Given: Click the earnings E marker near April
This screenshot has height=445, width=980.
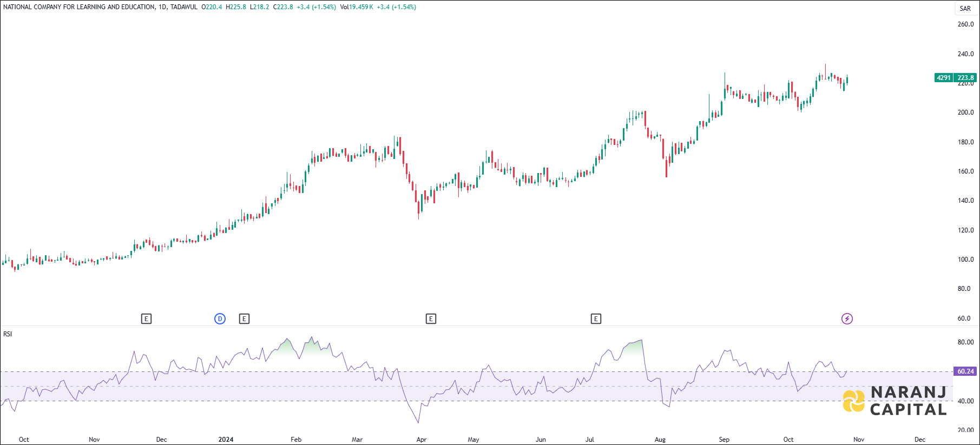Looking at the screenshot, I should [431, 318].
